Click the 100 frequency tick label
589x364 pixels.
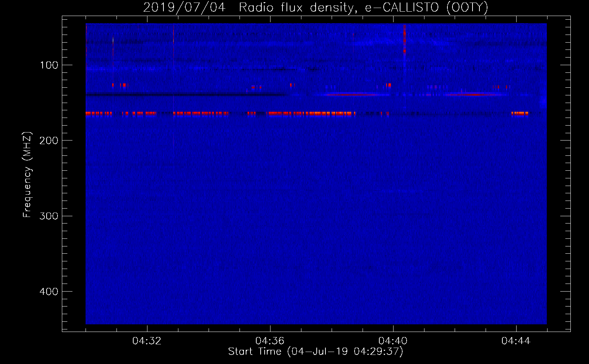(49, 65)
